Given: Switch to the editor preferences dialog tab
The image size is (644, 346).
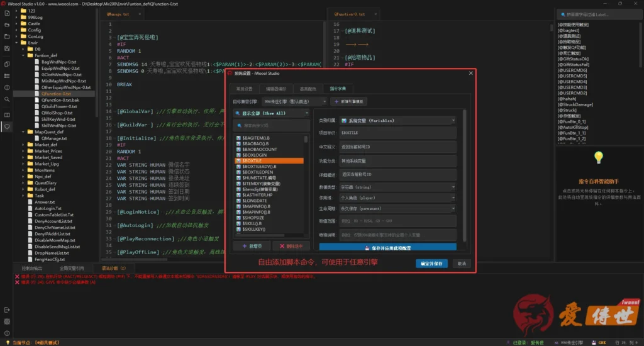Looking at the screenshot, I should click(x=275, y=88).
